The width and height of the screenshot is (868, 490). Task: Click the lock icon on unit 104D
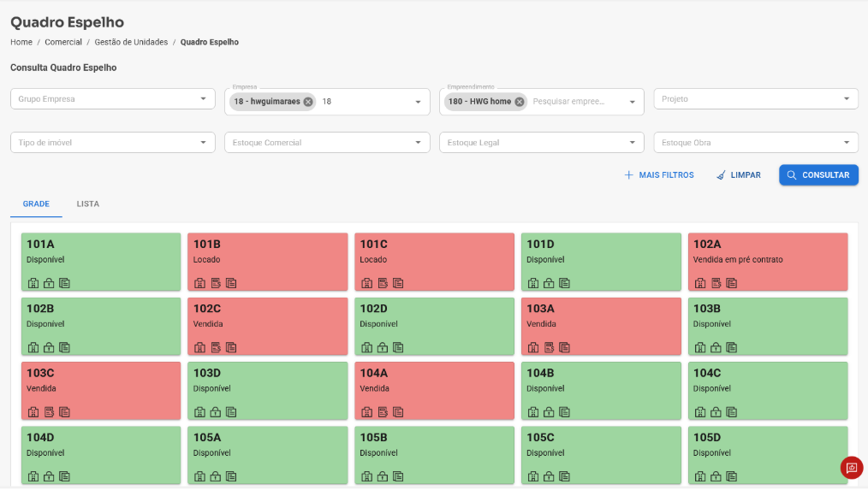(x=49, y=476)
